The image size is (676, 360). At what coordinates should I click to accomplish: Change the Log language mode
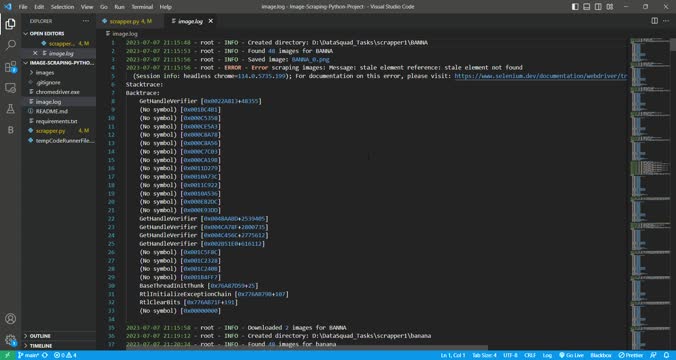click(x=547, y=355)
